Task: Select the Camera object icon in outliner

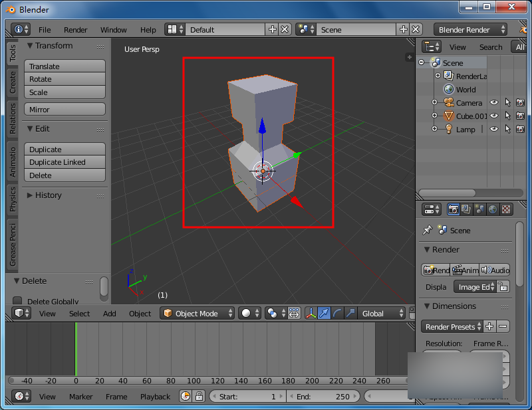Action: [x=449, y=102]
